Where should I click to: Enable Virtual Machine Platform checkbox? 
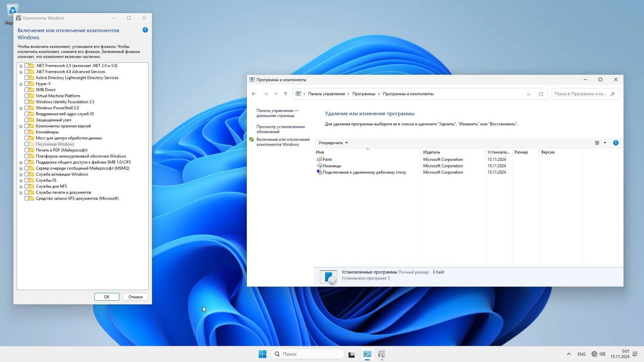(26, 96)
